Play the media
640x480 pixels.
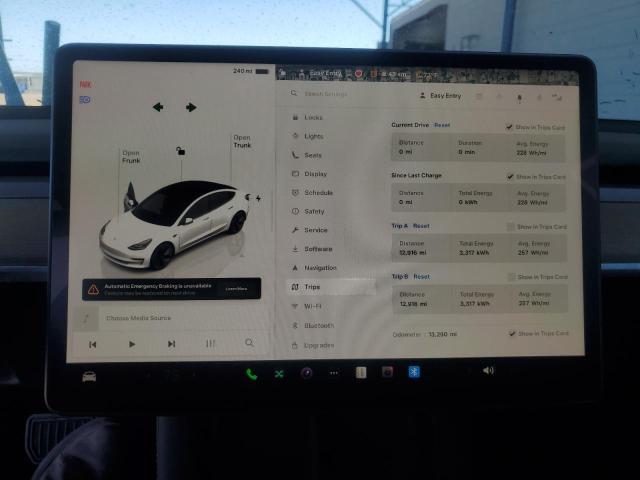tap(131, 344)
